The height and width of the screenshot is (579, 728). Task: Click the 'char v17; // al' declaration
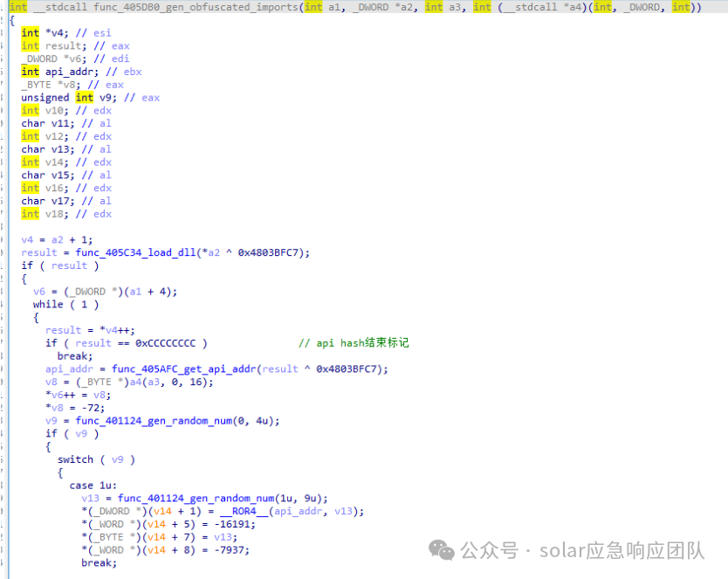coord(66,201)
